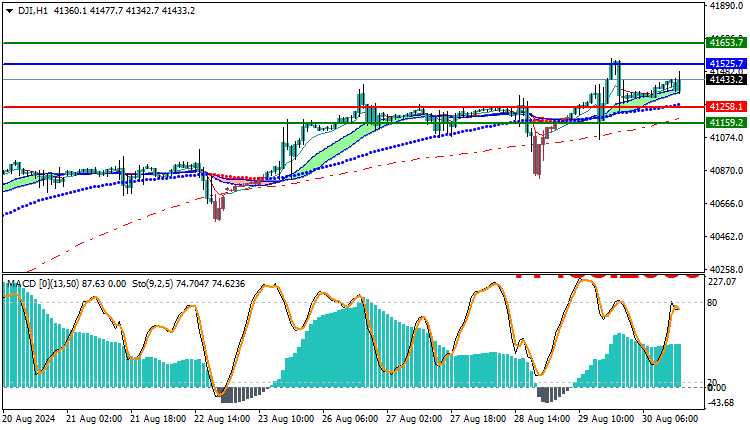
Task: Click the 28 Aug 14:00 time label
Action: tap(542, 419)
